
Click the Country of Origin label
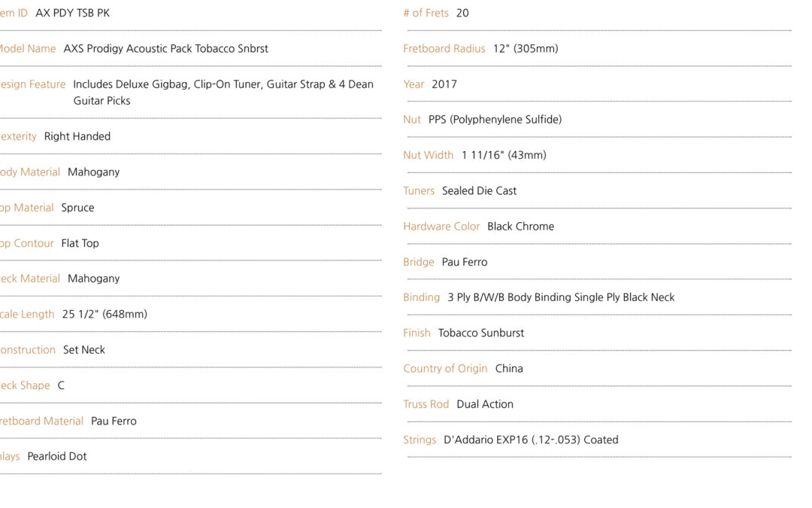point(445,369)
